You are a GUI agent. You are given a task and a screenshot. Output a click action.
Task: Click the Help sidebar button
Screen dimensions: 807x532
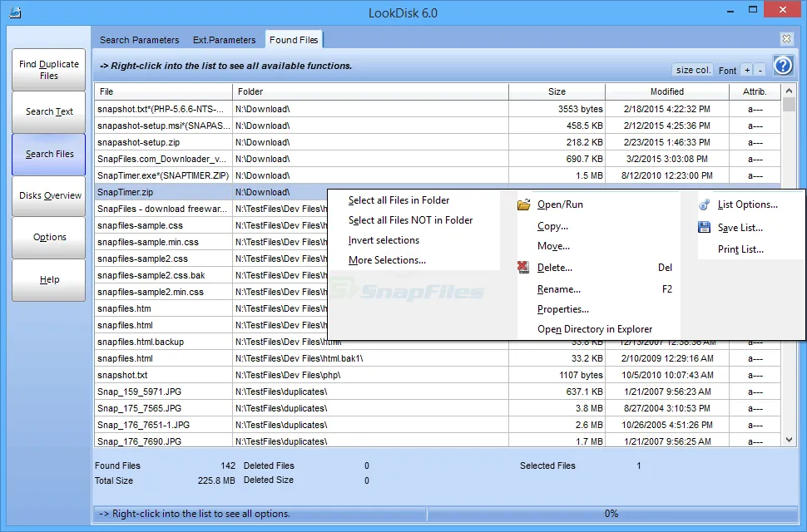(49, 279)
